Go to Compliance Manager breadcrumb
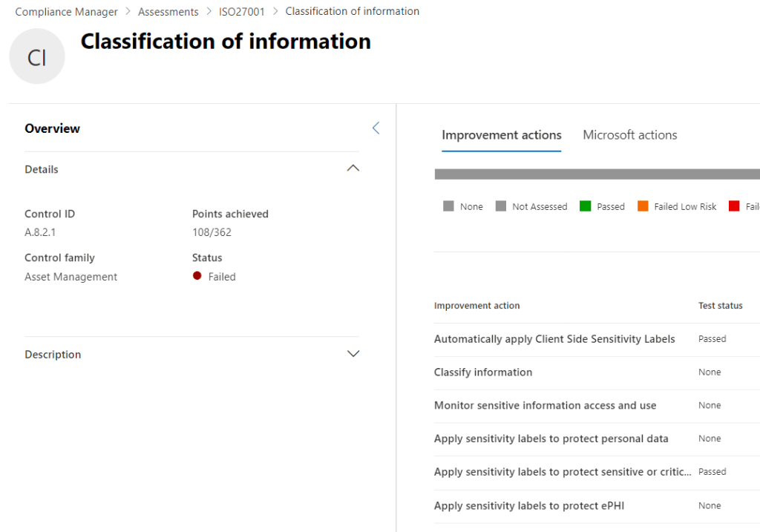760x532 pixels. coord(67,12)
